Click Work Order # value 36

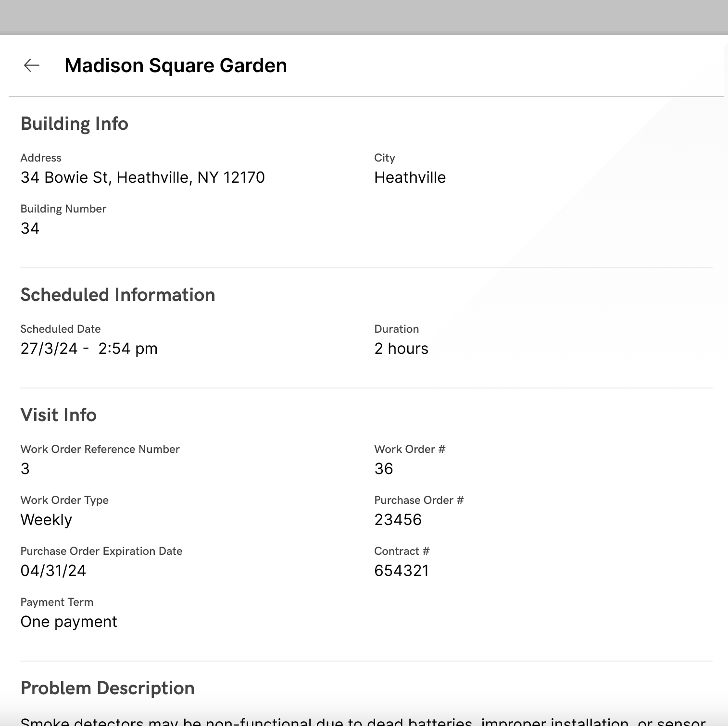coord(384,469)
